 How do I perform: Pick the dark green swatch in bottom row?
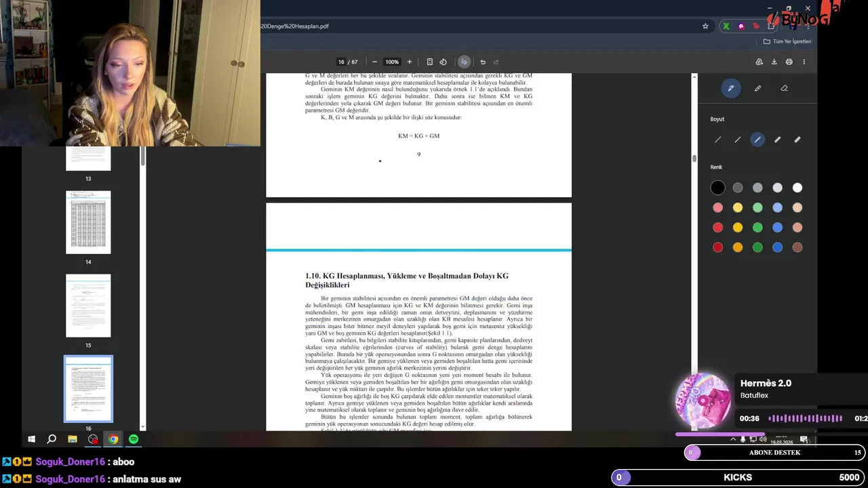(757, 247)
